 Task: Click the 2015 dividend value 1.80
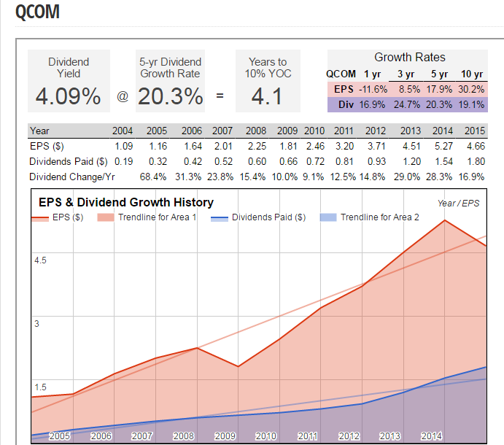point(476,161)
